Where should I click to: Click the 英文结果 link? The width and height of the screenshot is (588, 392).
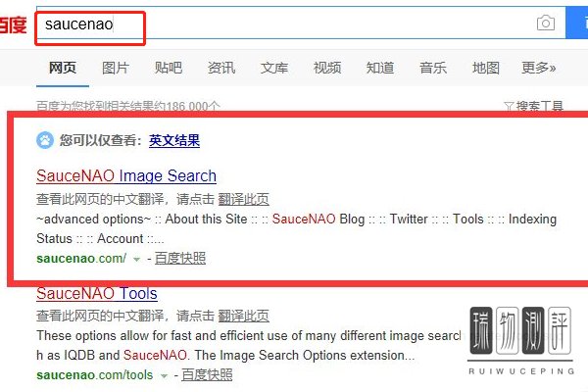coord(174,141)
